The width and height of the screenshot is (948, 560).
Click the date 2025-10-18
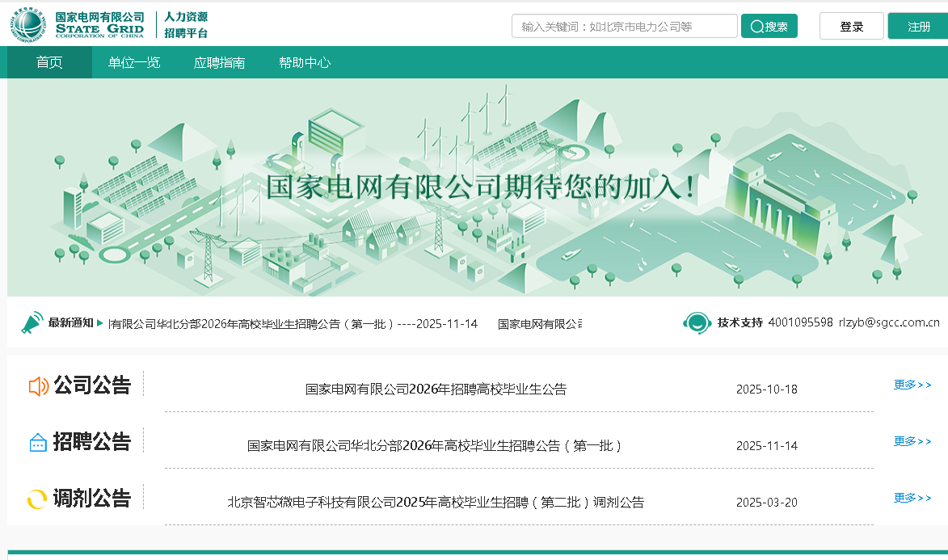click(767, 389)
